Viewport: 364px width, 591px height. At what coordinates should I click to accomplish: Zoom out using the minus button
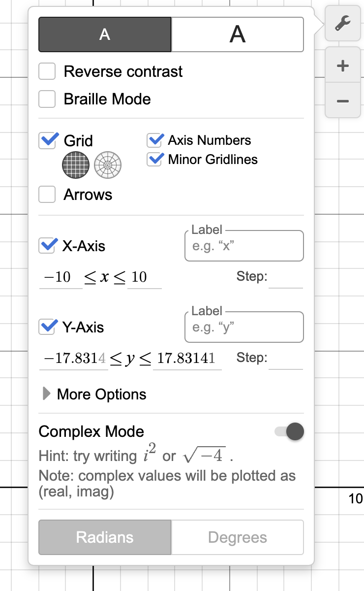pyautogui.click(x=342, y=100)
